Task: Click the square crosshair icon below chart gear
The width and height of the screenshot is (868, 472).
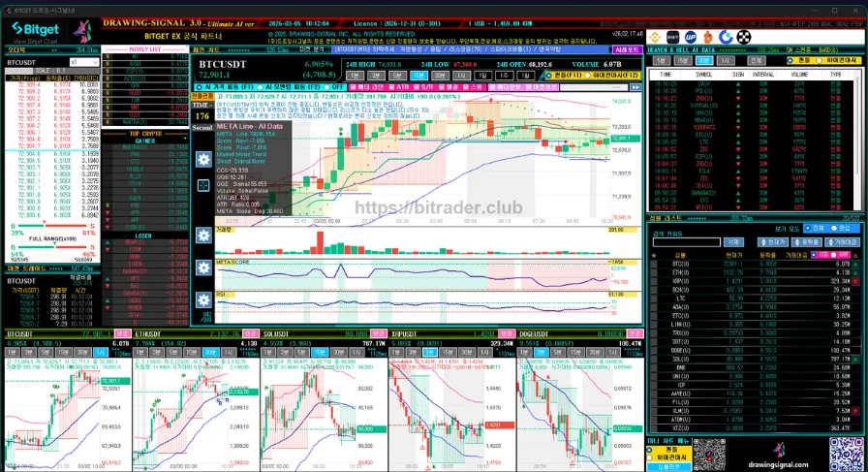Action: [203, 185]
